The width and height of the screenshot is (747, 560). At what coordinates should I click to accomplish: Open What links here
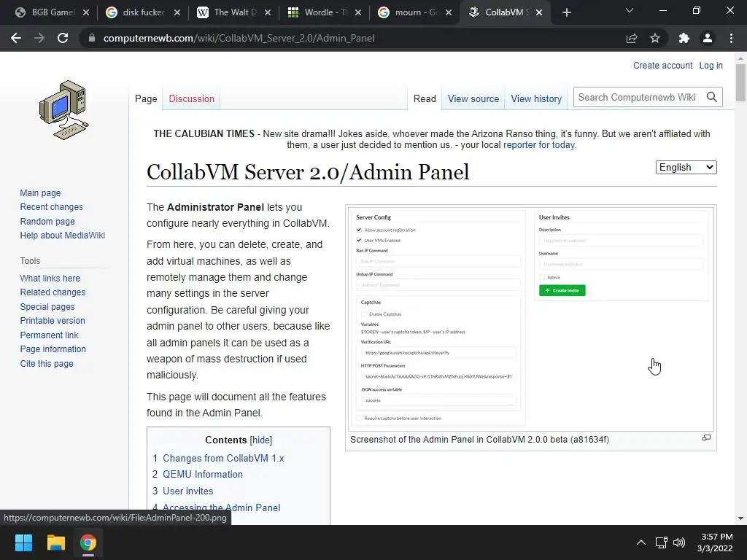[x=50, y=278]
